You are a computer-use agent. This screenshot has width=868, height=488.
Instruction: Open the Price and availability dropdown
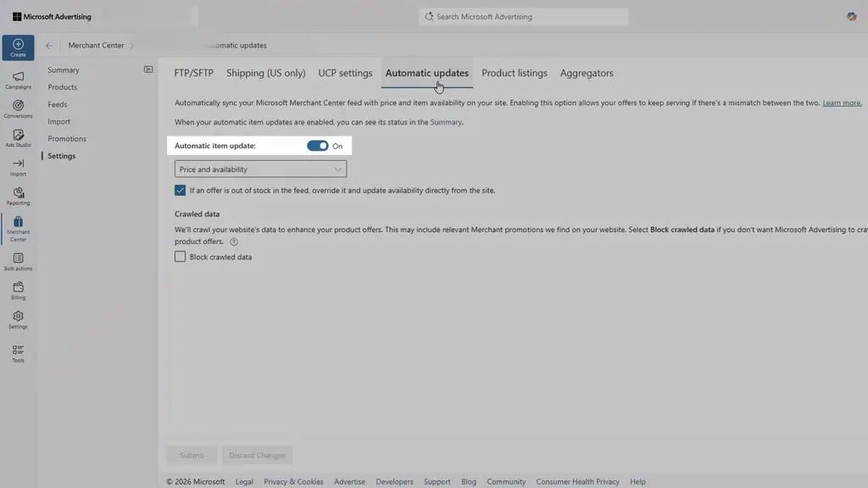[x=261, y=169]
